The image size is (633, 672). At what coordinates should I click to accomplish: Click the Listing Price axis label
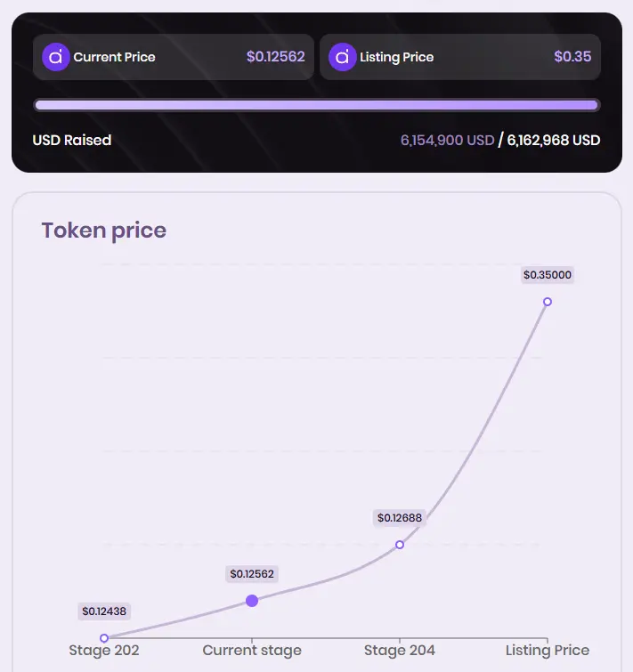click(548, 650)
